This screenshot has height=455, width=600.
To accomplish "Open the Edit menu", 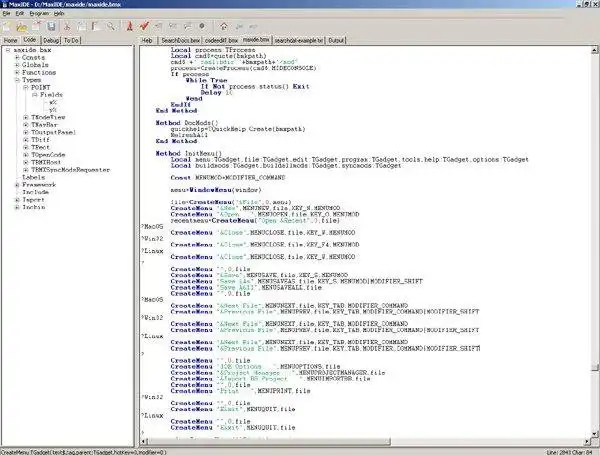I will tap(20, 13).
